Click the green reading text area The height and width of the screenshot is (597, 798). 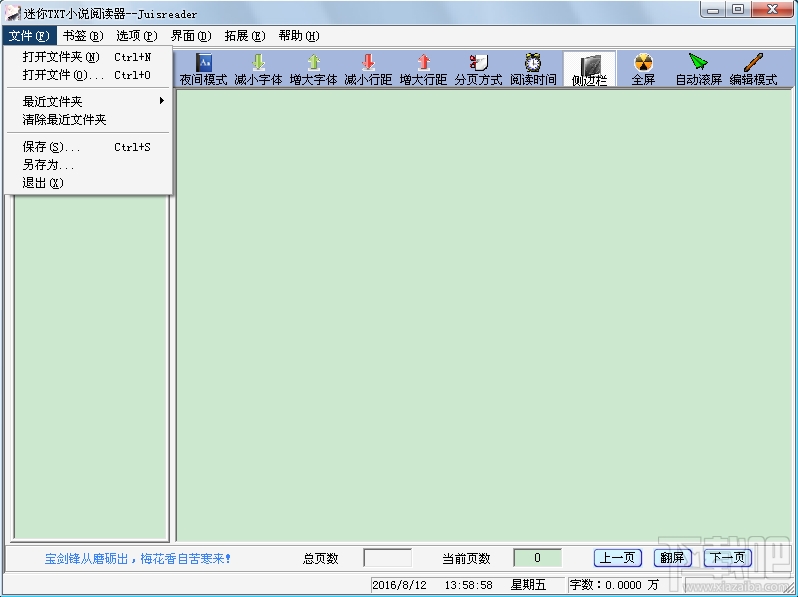point(484,316)
